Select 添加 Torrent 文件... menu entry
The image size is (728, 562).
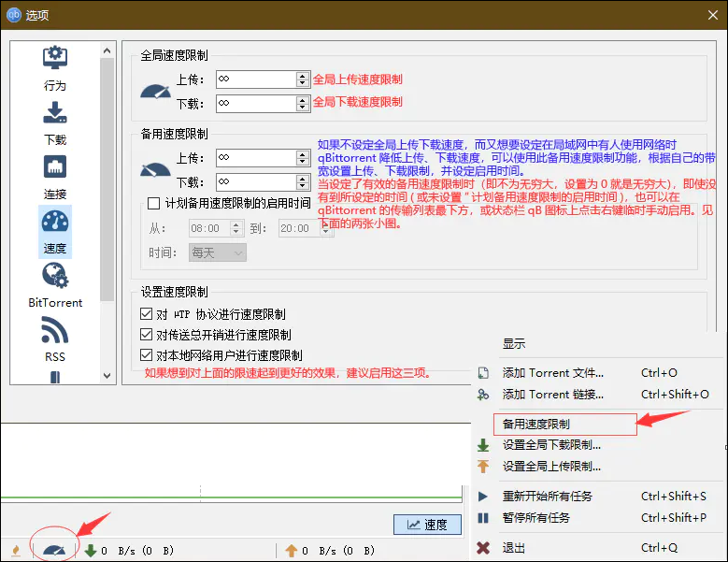click(x=553, y=372)
